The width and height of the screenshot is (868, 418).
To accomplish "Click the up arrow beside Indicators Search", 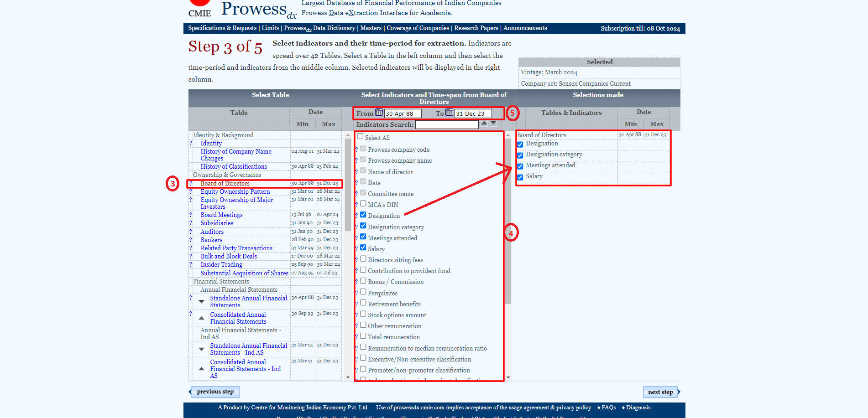I will point(484,124).
